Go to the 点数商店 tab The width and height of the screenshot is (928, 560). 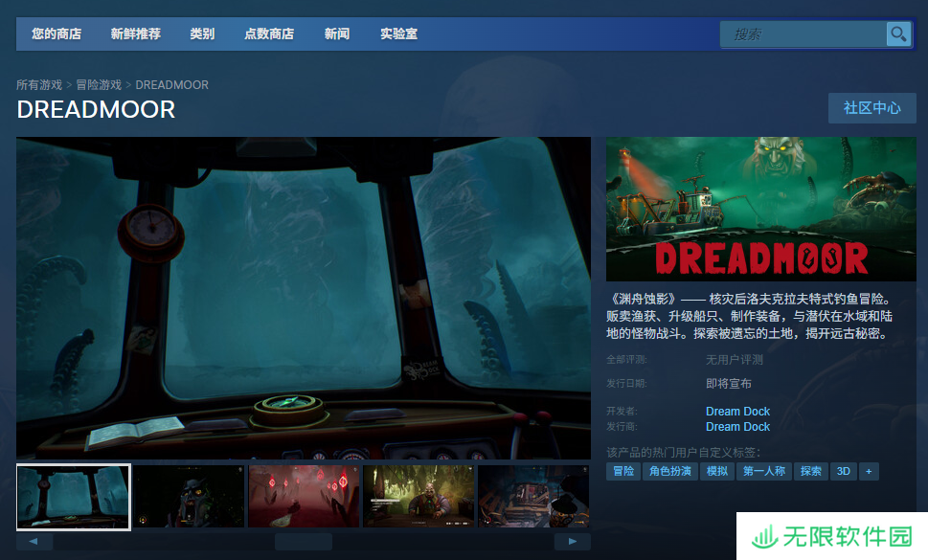(x=269, y=34)
